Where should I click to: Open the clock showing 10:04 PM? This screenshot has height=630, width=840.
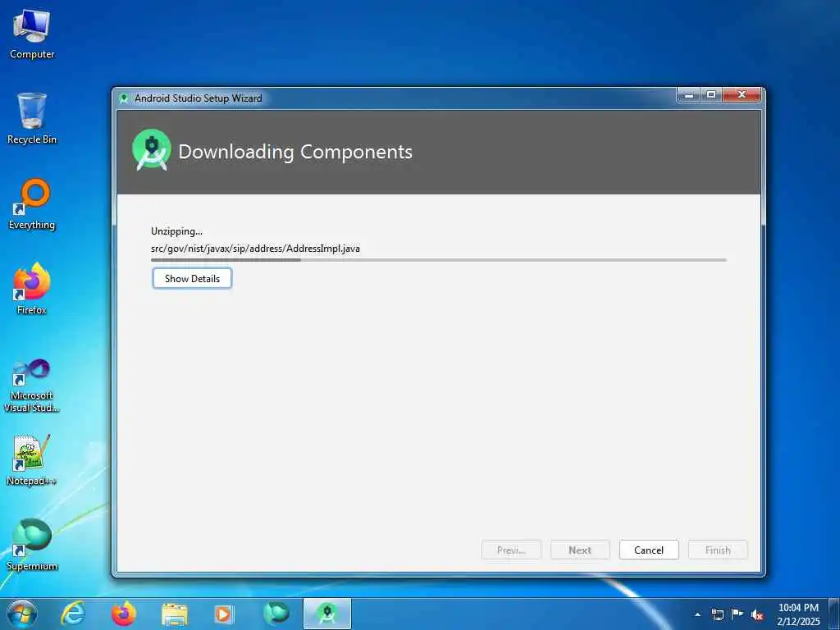(x=798, y=614)
